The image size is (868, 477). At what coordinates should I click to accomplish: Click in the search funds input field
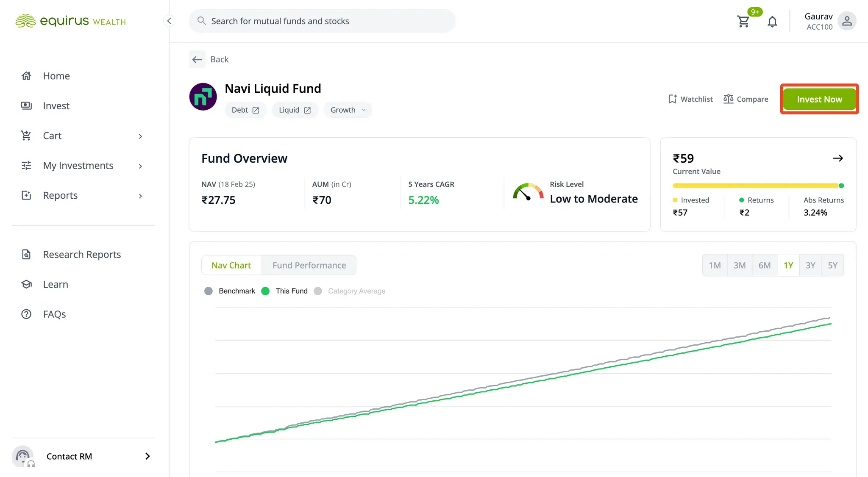tap(322, 21)
